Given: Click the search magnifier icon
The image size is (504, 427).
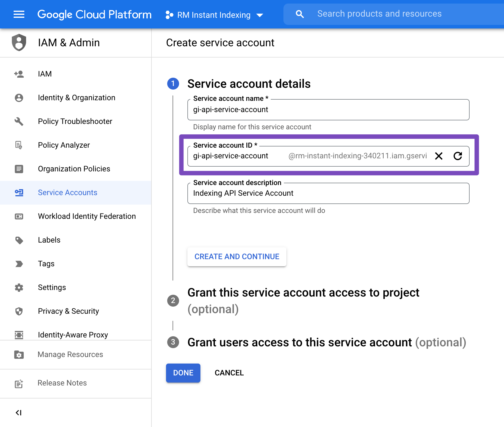Looking at the screenshot, I should click(x=300, y=14).
